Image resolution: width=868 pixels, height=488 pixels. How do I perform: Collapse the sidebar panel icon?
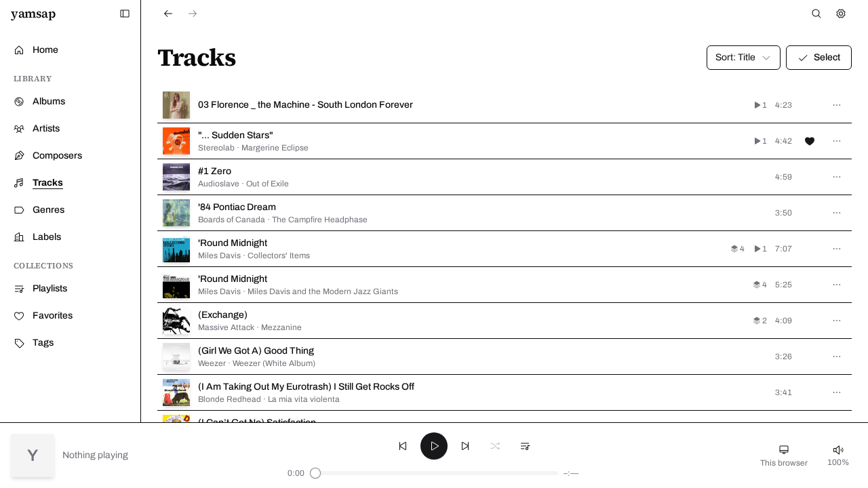tap(125, 14)
